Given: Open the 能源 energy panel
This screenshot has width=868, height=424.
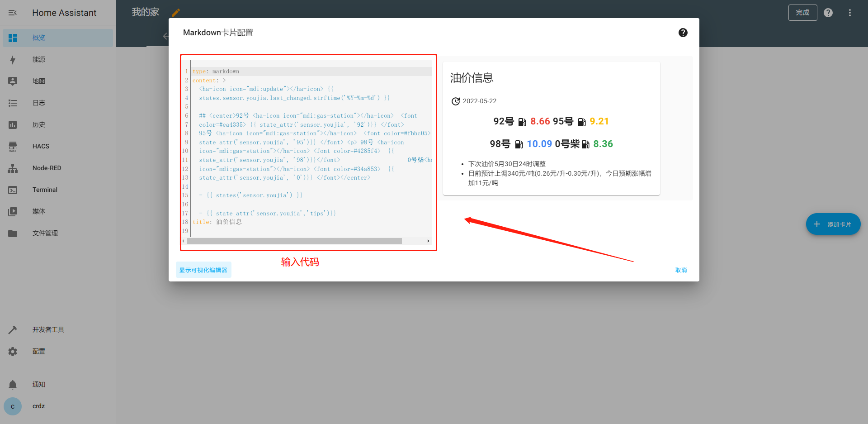Looking at the screenshot, I should (x=39, y=60).
